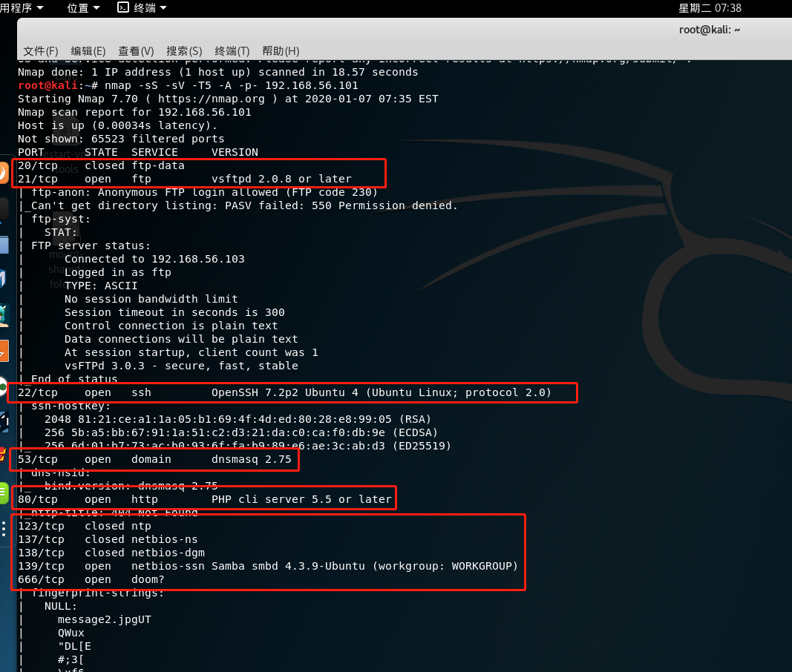Select the https://nmap.org URL in Starting Nmap line
This screenshot has width=792, height=672.
[x=211, y=99]
